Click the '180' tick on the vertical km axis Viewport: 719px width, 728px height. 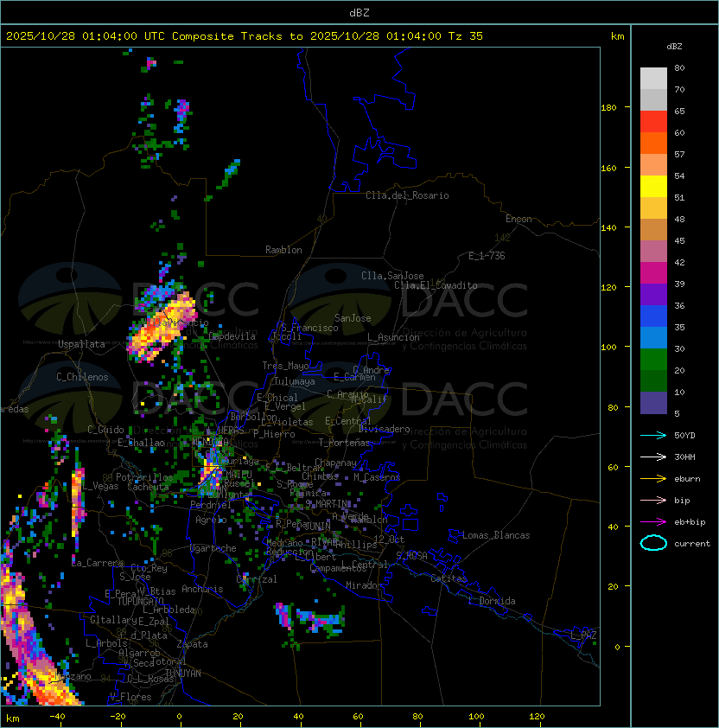608,108
